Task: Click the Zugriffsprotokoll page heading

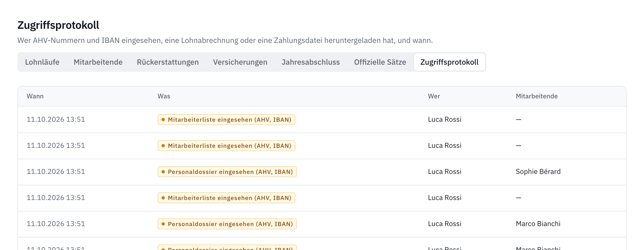Action: point(58,25)
